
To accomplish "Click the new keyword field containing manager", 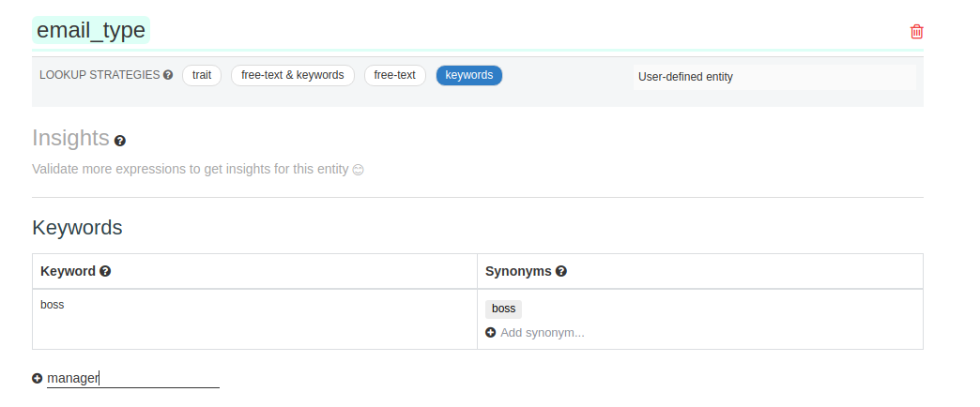I will tap(132, 378).
